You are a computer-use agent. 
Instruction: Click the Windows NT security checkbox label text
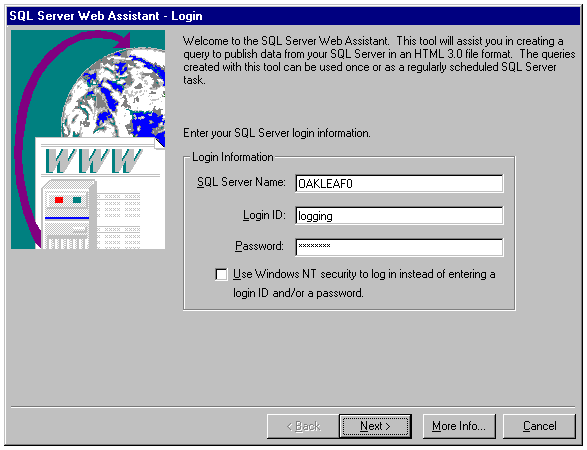[x=364, y=283]
